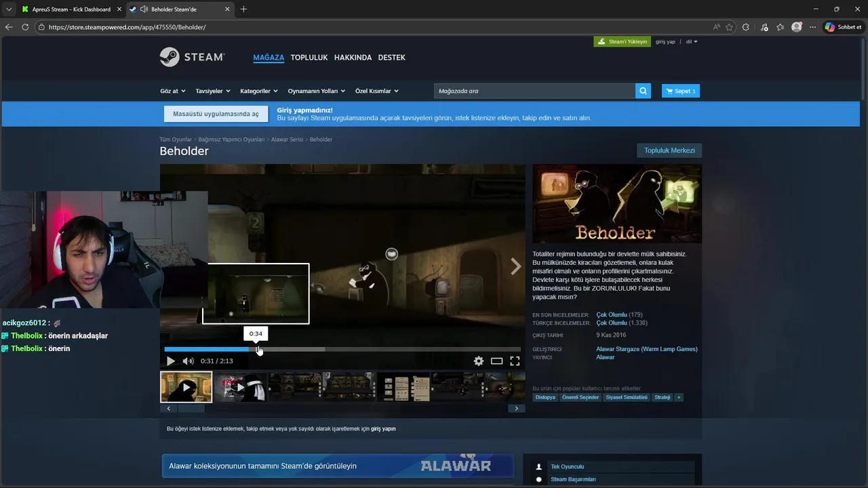Expand the Tavsiyeler dropdown
The width and height of the screenshot is (868, 488).
click(x=213, y=91)
